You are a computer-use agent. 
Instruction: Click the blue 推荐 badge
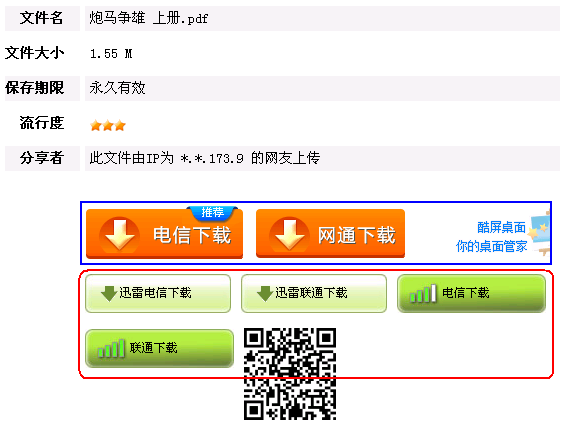tap(212, 213)
